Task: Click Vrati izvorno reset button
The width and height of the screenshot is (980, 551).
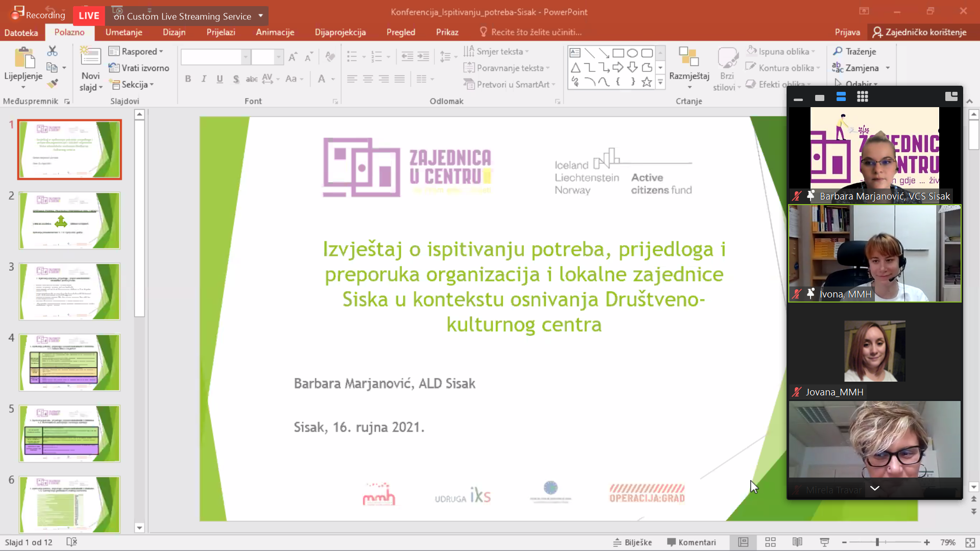Action: tap(139, 68)
